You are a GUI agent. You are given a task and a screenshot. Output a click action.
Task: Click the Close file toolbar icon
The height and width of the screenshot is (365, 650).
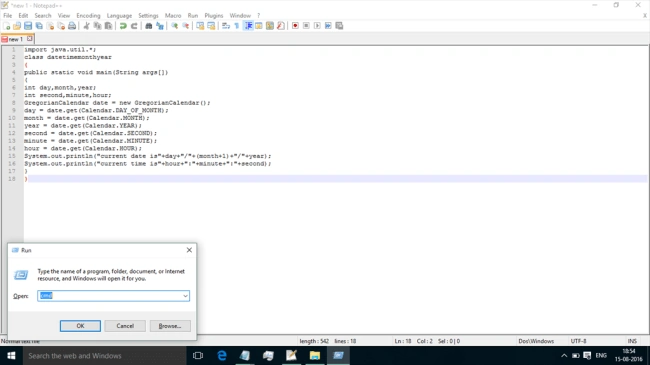point(50,26)
